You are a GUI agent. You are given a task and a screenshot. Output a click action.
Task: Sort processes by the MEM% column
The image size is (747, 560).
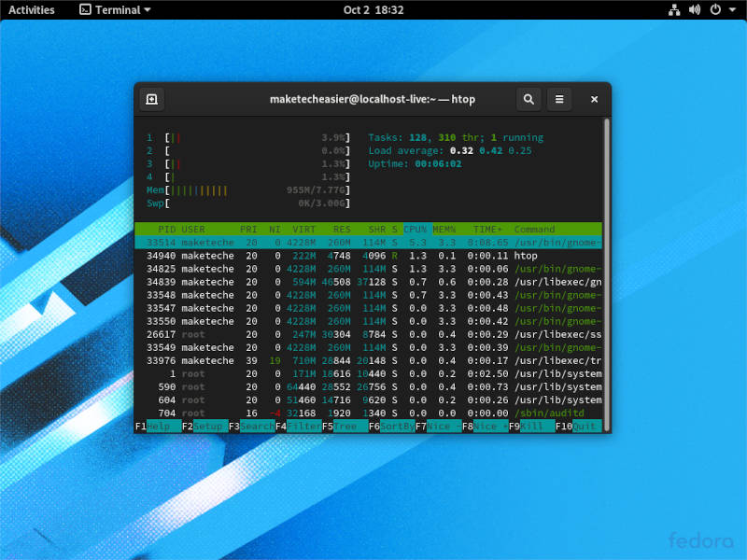pyautogui.click(x=444, y=229)
